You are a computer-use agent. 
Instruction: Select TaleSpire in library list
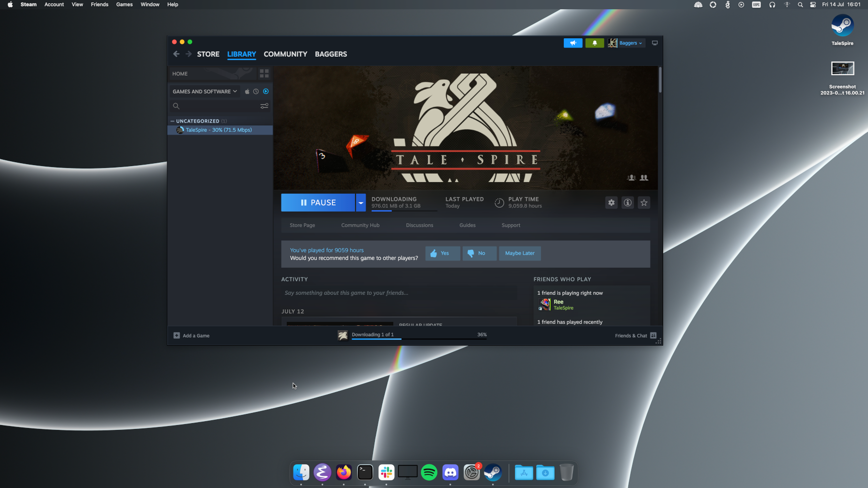[x=220, y=130]
